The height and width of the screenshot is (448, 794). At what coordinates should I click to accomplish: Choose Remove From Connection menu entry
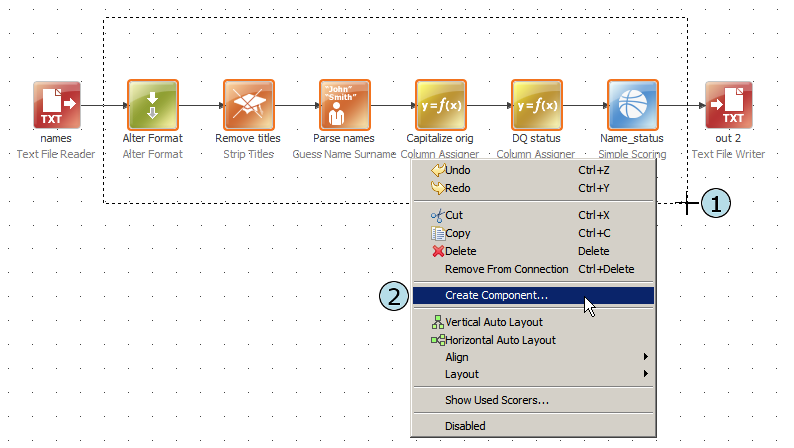[506, 269]
